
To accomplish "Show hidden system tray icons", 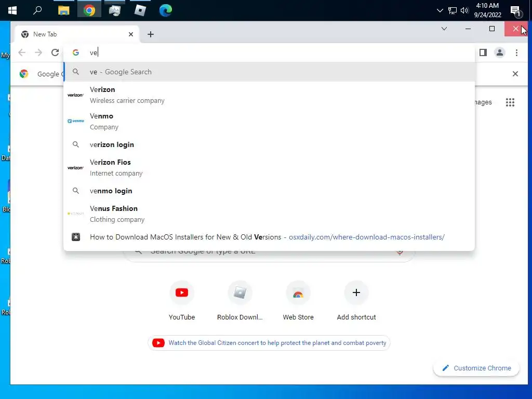I will click(440, 10).
